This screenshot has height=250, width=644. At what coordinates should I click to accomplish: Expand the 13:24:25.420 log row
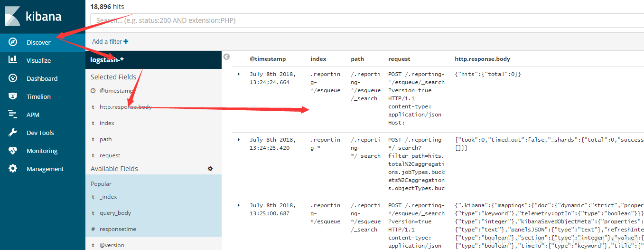[x=239, y=140]
